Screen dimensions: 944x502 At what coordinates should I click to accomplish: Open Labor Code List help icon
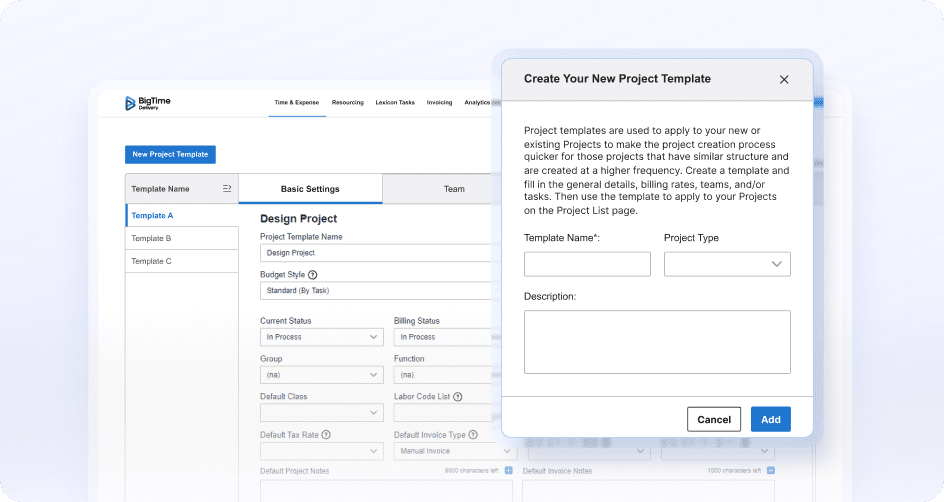[x=458, y=396]
